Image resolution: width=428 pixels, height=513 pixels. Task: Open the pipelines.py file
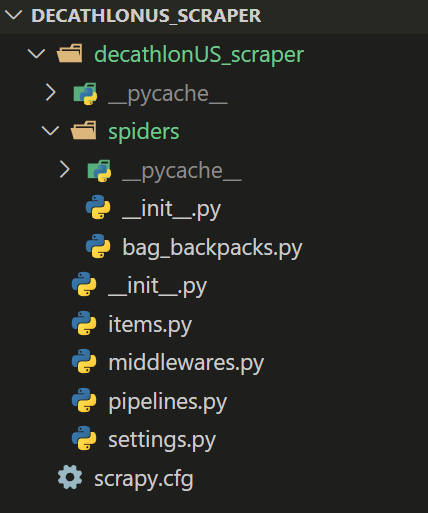coord(167,402)
